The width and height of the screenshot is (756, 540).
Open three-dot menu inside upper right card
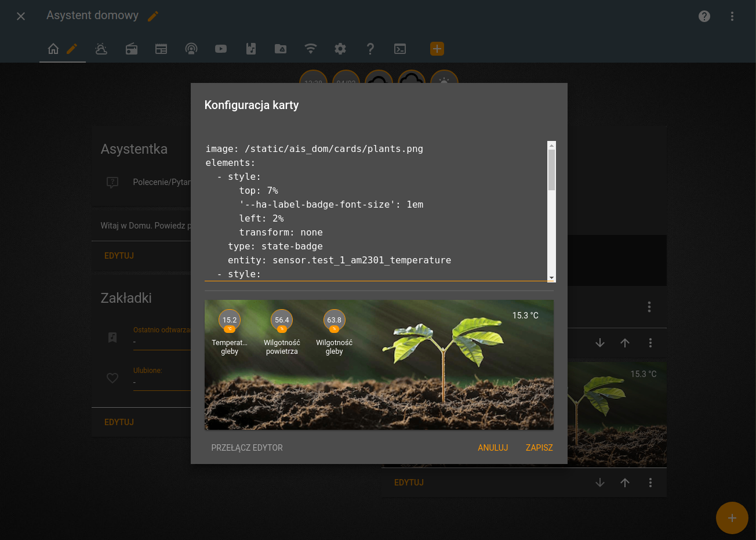[649, 307]
